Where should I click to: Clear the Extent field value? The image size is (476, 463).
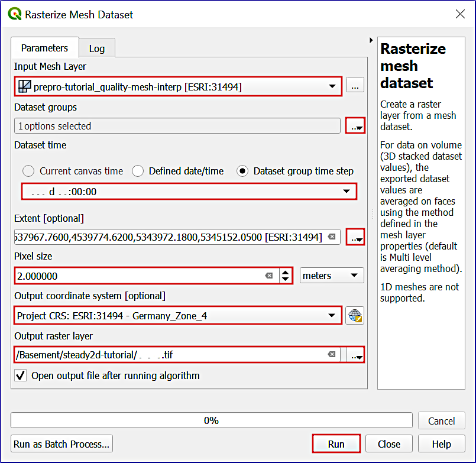331,237
